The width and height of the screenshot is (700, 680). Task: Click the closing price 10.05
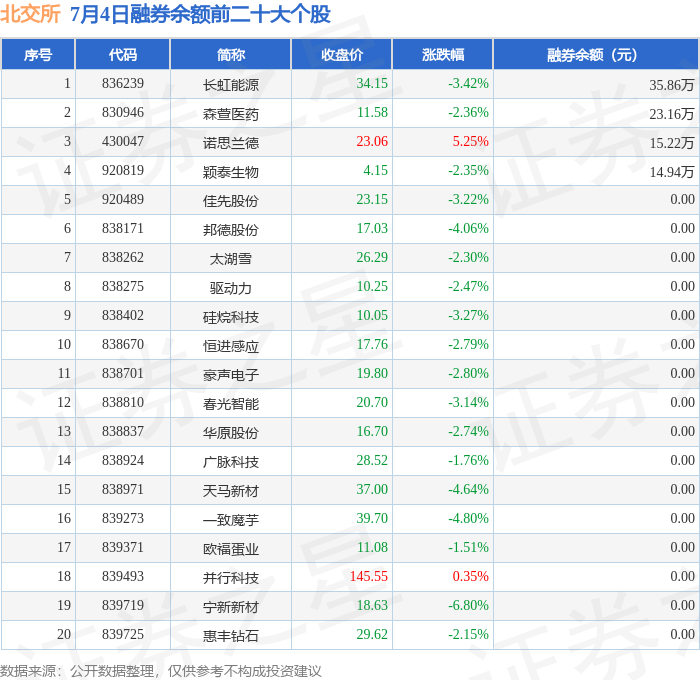click(372, 316)
